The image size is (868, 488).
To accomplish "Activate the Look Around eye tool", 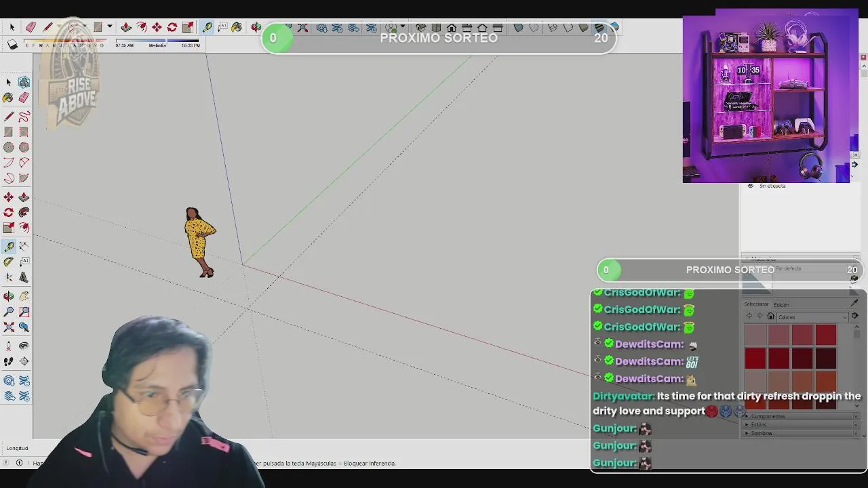I will click(24, 346).
